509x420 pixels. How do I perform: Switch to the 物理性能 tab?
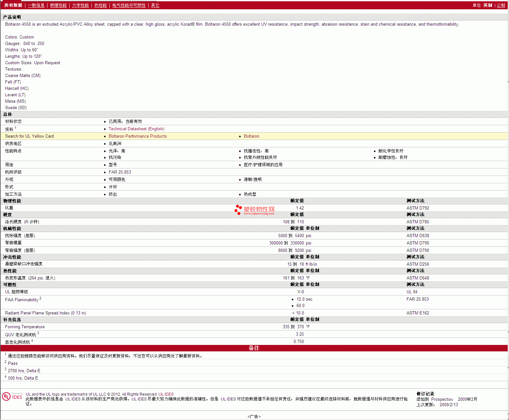(58, 5)
